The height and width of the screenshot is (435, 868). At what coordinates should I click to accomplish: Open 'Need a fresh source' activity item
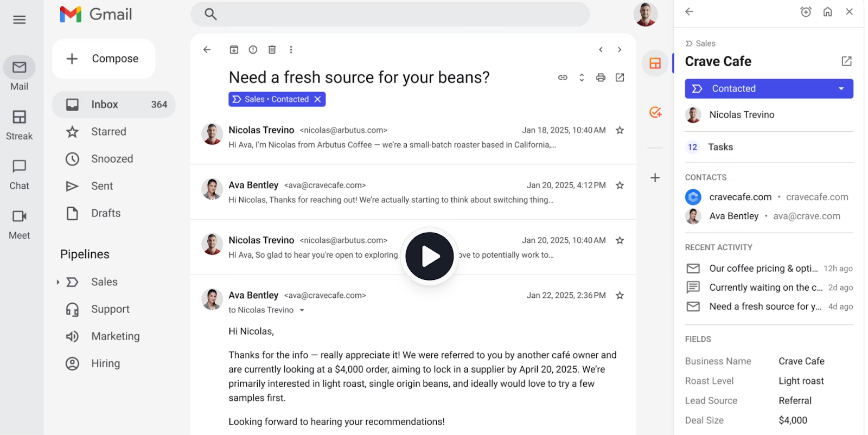click(769, 306)
